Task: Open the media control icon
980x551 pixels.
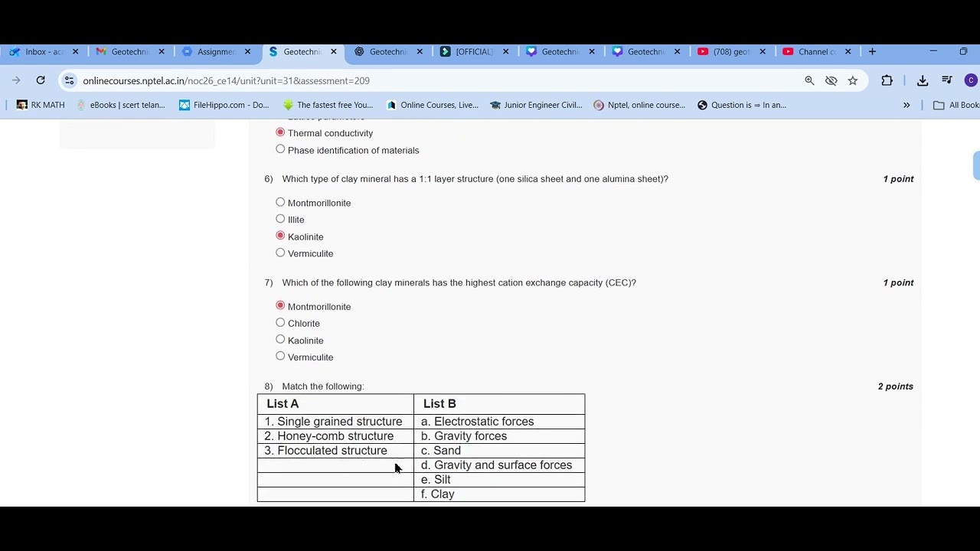Action: [x=947, y=80]
